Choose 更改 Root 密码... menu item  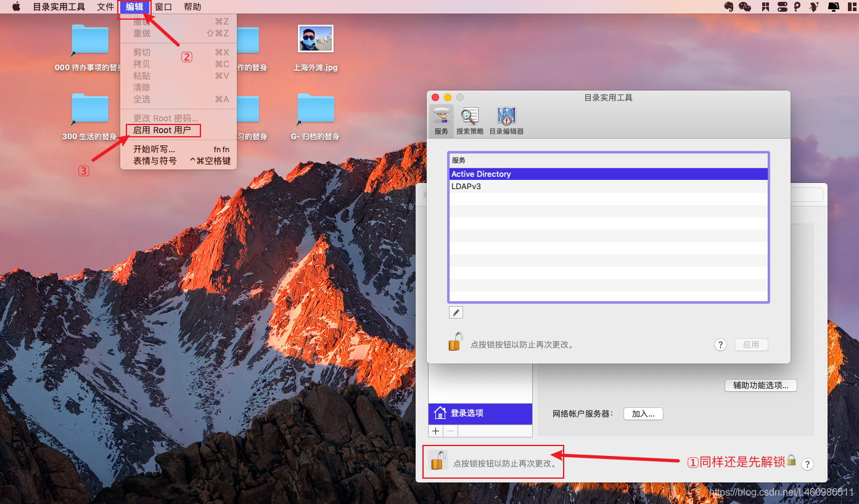coord(178,118)
